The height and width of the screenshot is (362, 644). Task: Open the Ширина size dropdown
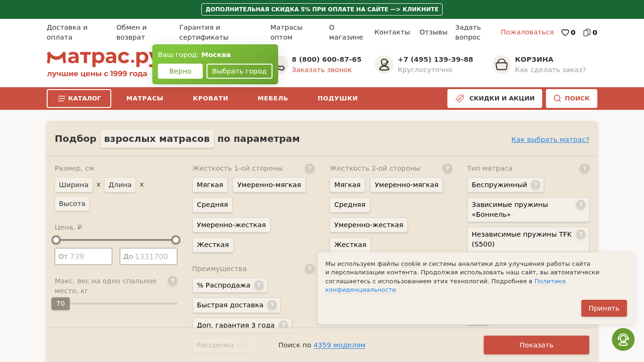(x=74, y=185)
